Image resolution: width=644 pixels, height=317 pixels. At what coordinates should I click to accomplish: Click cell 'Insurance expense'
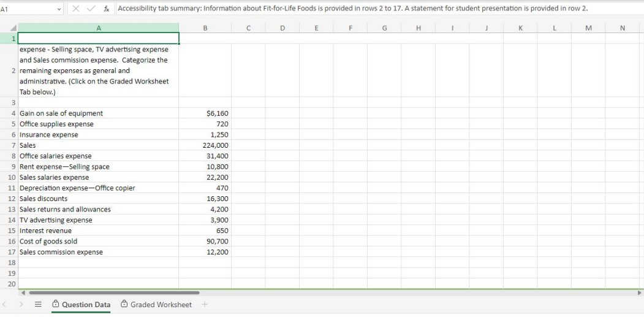99,134
